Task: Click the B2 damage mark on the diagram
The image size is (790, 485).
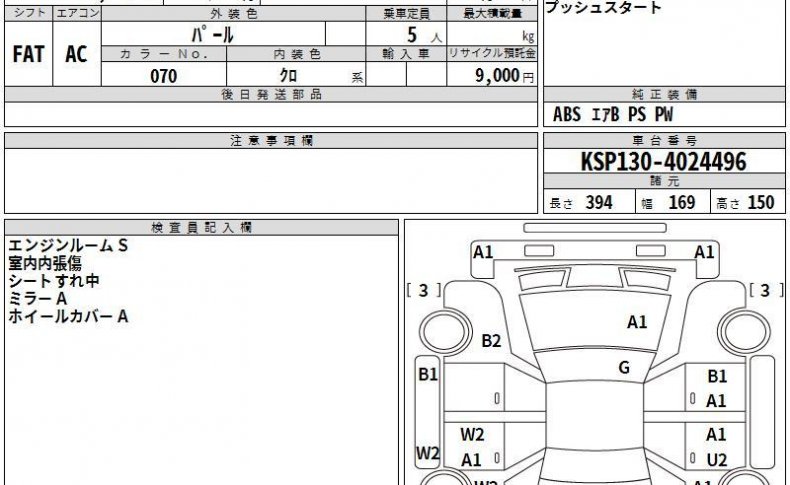Action: point(491,341)
